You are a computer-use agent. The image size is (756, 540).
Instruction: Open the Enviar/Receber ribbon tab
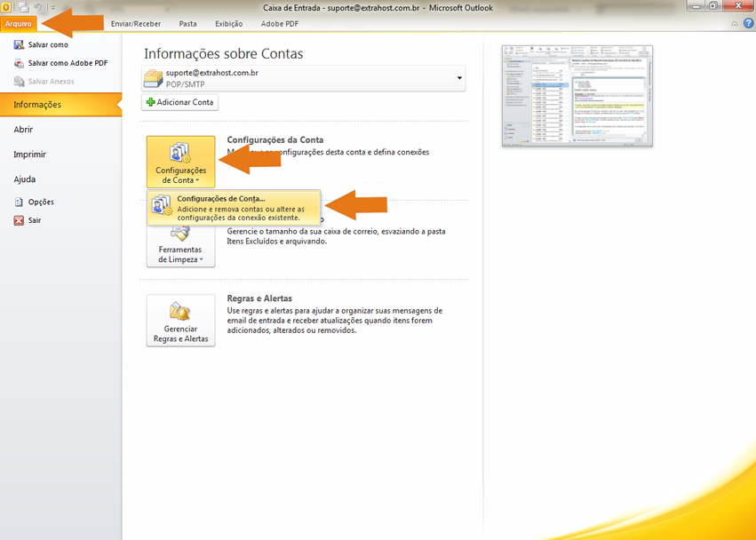coord(136,23)
